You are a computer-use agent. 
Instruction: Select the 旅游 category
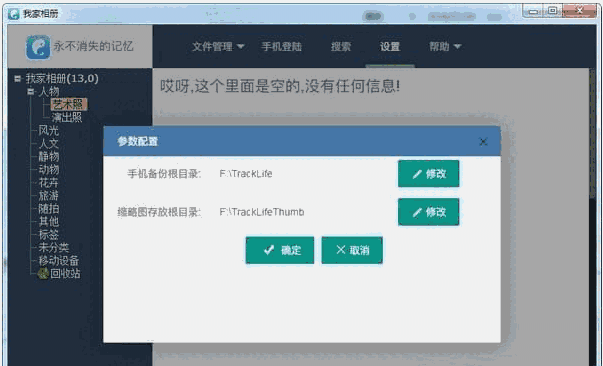48,196
